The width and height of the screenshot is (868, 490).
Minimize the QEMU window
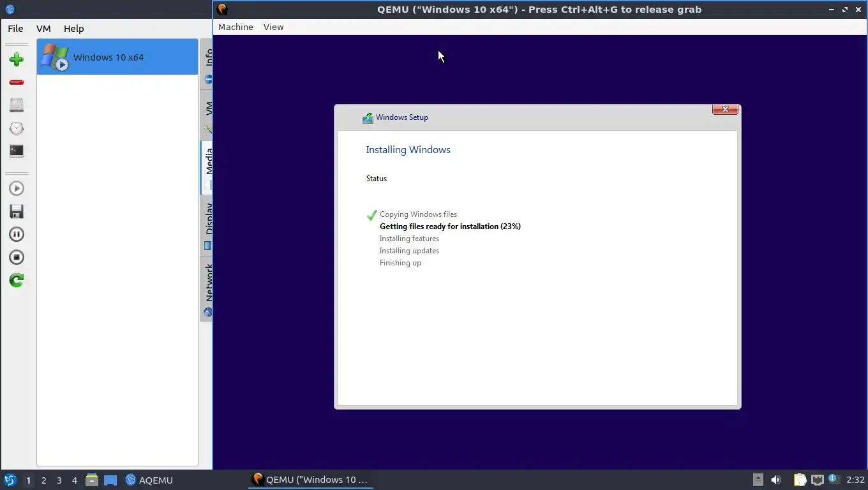tap(831, 10)
